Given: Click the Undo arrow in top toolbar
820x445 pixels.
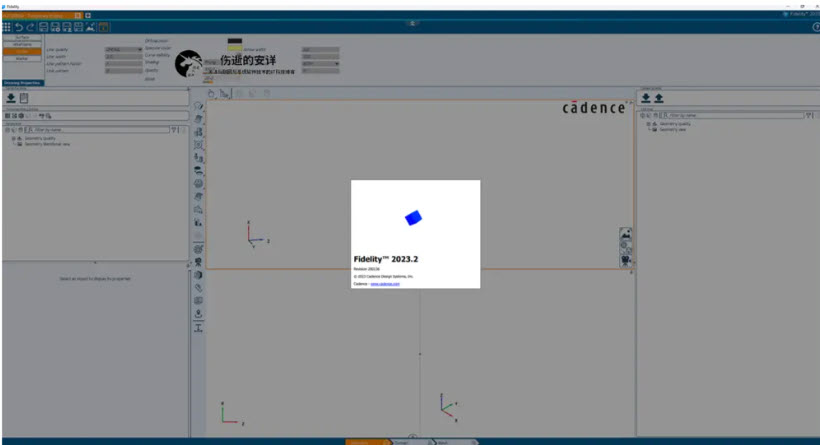Looking at the screenshot, I should [19, 27].
